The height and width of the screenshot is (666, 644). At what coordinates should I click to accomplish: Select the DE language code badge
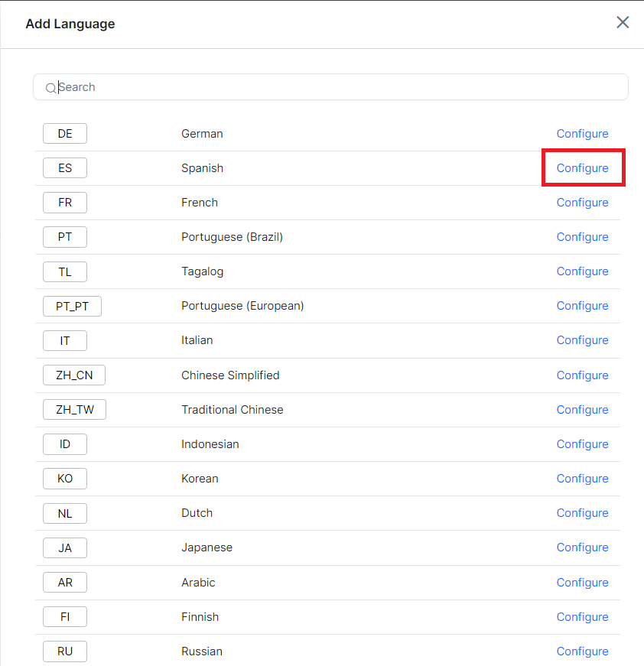(x=65, y=134)
